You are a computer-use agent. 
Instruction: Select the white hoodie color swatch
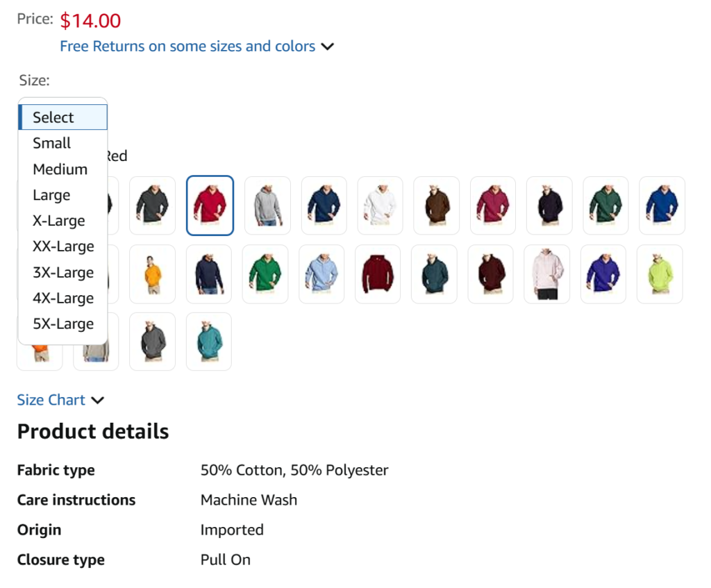(380, 205)
